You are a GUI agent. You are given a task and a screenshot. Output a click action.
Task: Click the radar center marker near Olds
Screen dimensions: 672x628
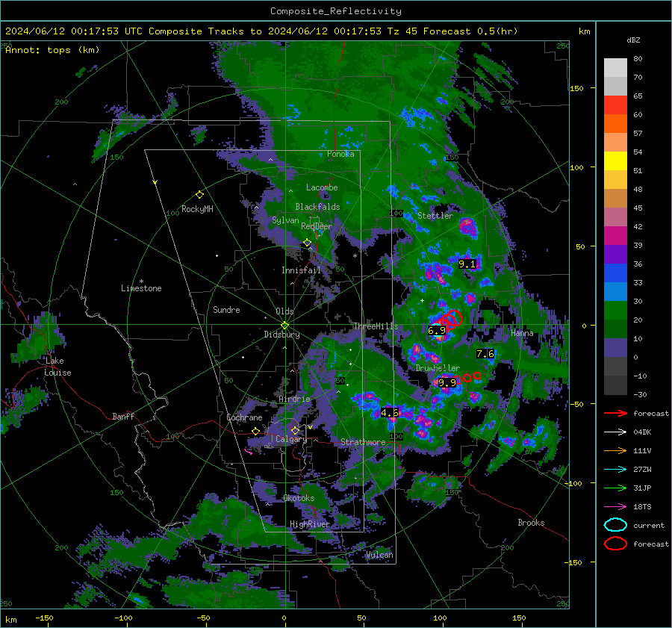point(284,326)
